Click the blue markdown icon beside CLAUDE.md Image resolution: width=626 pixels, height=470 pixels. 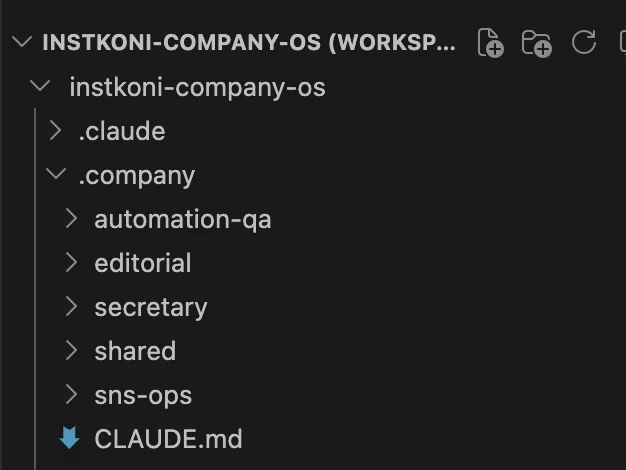[69, 438]
